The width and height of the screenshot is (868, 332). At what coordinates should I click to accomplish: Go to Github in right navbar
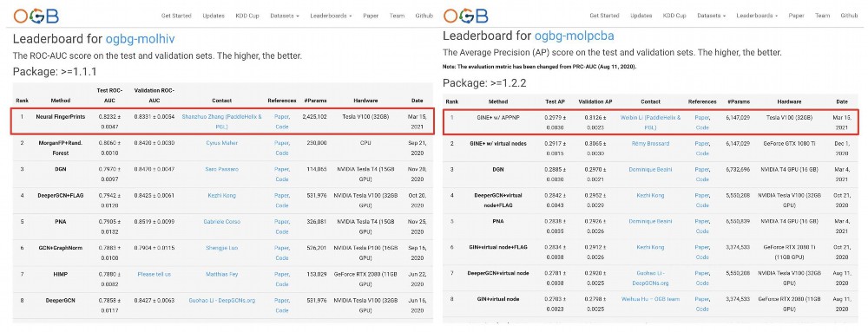849,16
